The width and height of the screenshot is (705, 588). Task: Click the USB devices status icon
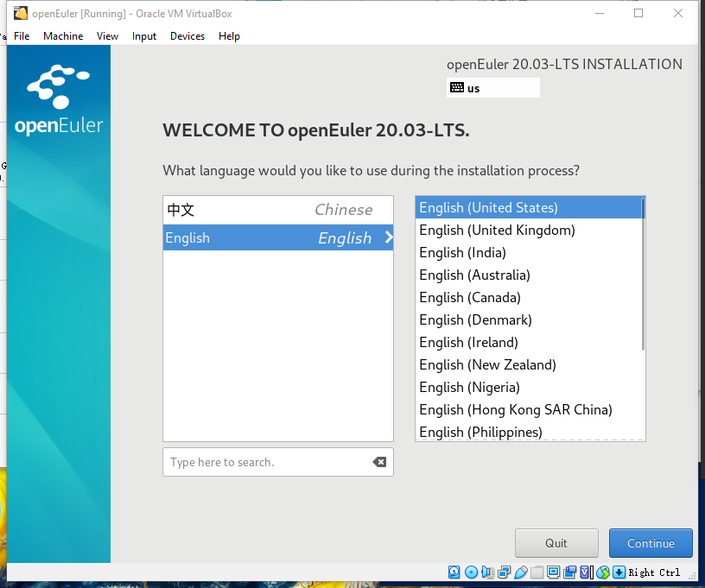520,572
